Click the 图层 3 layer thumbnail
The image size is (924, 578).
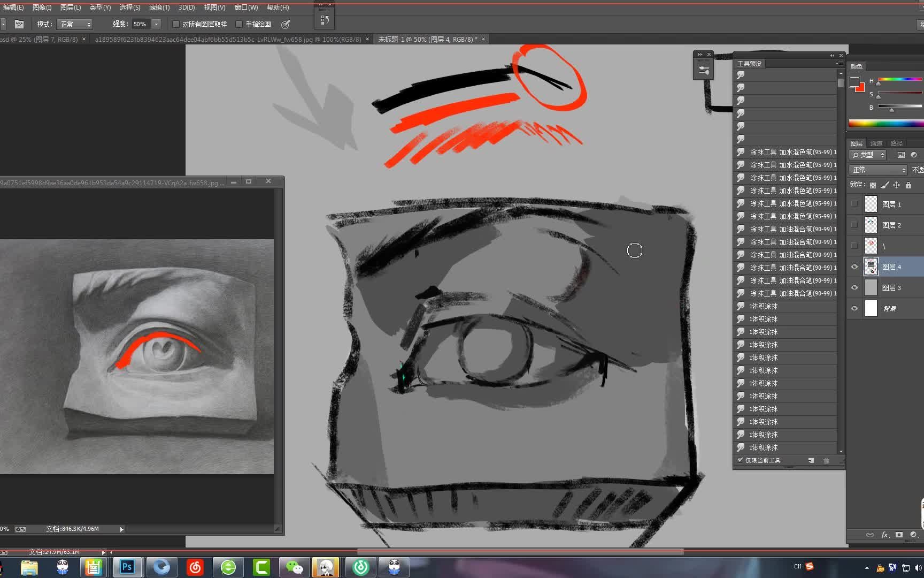(871, 287)
